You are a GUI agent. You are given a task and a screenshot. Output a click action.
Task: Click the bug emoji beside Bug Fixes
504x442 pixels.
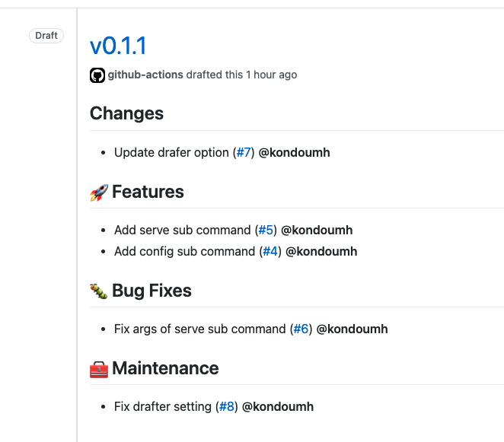[99, 291]
